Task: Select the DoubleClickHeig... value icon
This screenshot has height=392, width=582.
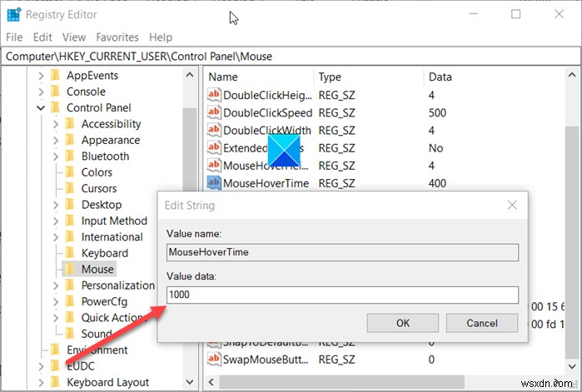Action: pos(214,95)
